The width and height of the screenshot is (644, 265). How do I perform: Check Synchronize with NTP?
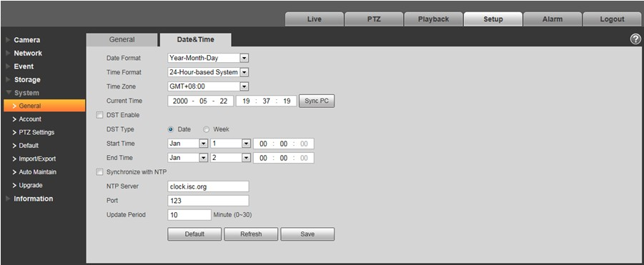(99, 172)
